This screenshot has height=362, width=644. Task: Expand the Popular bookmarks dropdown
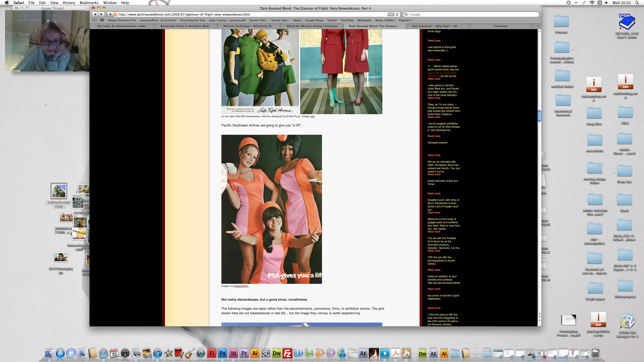click(405, 20)
